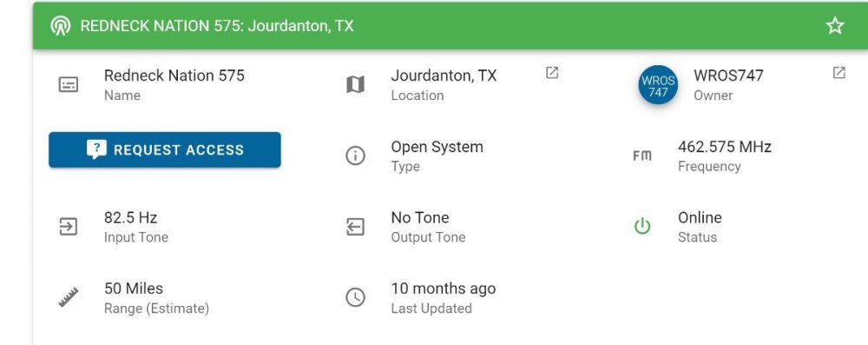Select the 50 Miles range value

(134, 289)
